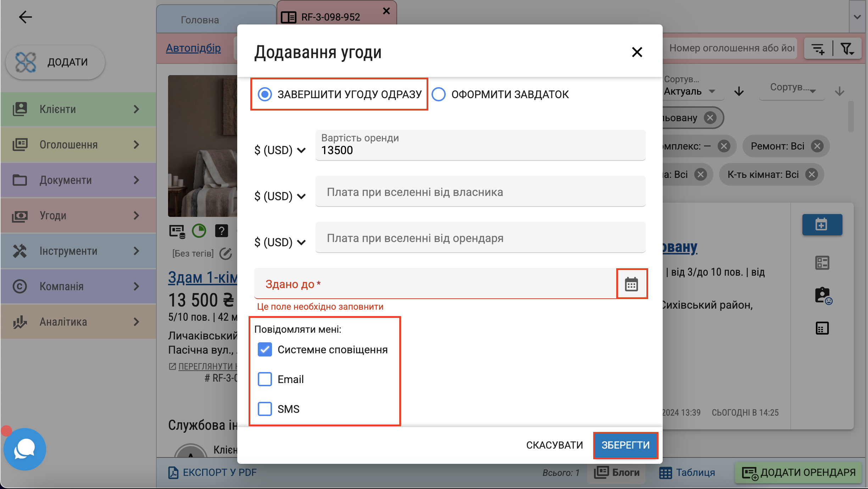Uncheck 'Системне сповіщення' checkbox
The width and height of the screenshot is (868, 489).
(x=265, y=349)
